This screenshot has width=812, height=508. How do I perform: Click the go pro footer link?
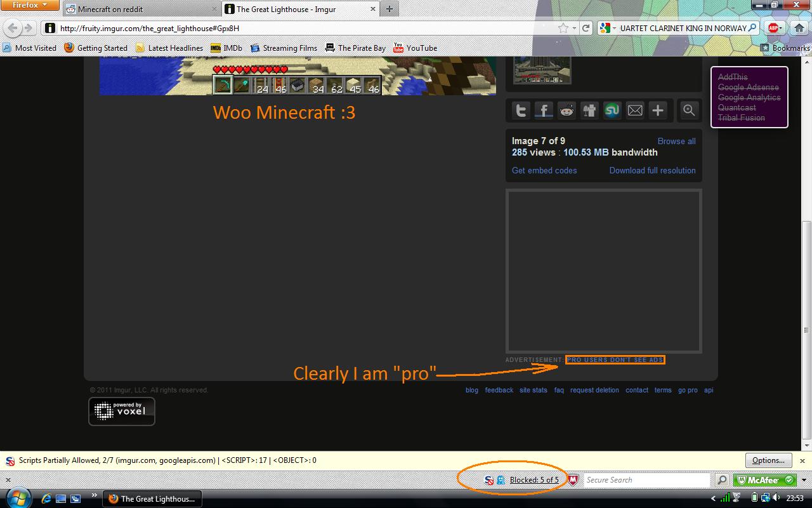[688, 390]
